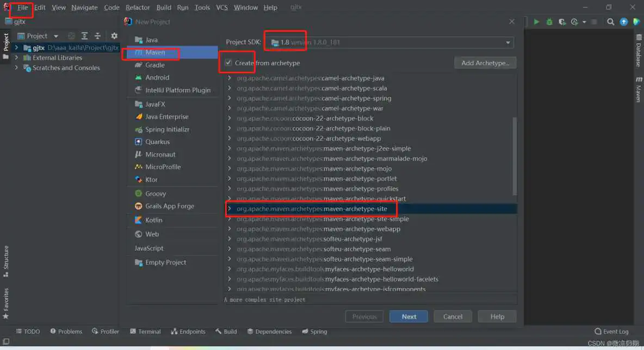This screenshot has width=644, height=350.
Task: Click the Debug bug icon
Action: (x=549, y=22)
